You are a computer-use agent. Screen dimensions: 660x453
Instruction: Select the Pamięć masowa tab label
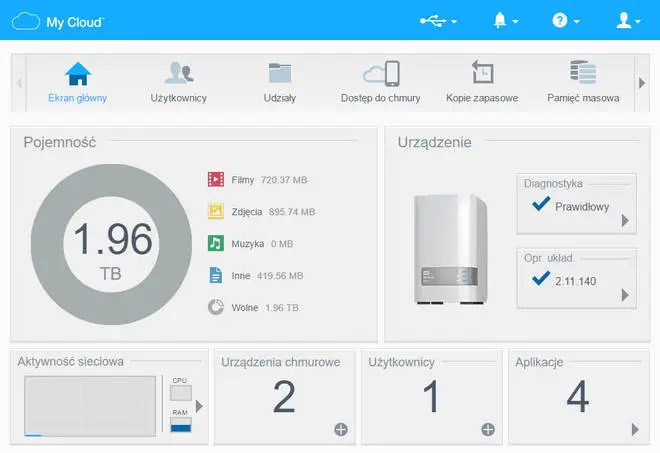click(583, 98)
